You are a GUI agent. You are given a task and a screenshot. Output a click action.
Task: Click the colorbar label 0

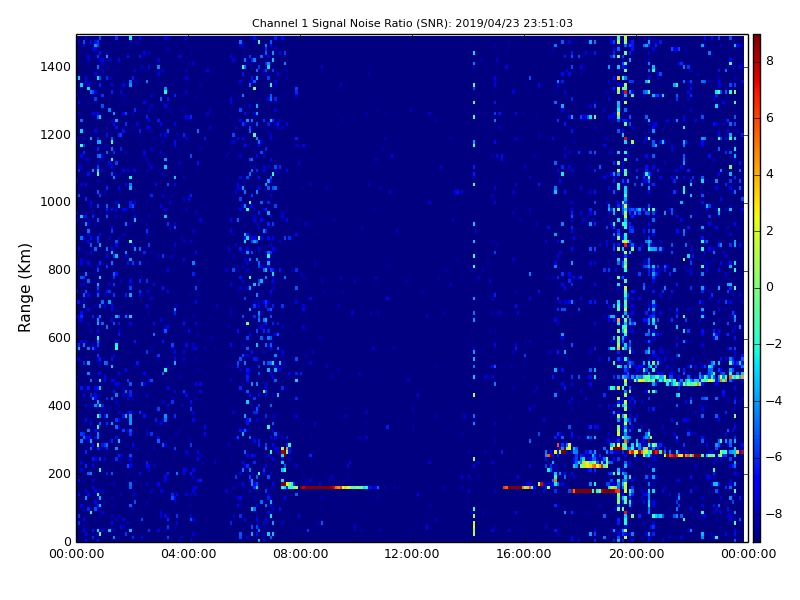[770, 287]
